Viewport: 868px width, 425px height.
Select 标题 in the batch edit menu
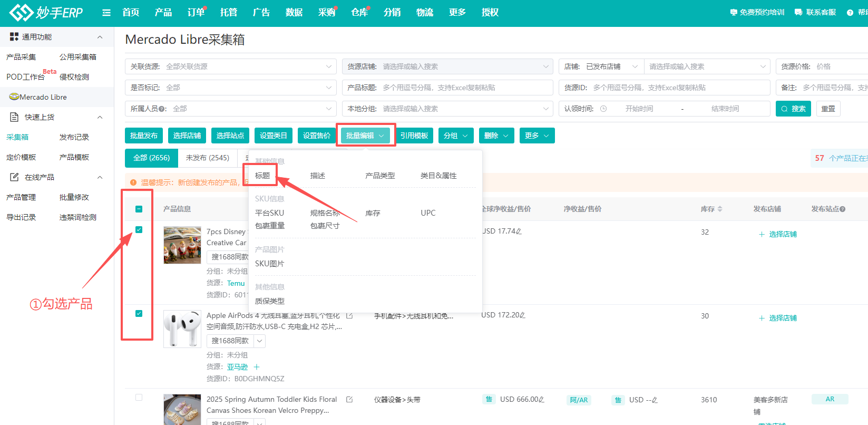click(262, 176)
